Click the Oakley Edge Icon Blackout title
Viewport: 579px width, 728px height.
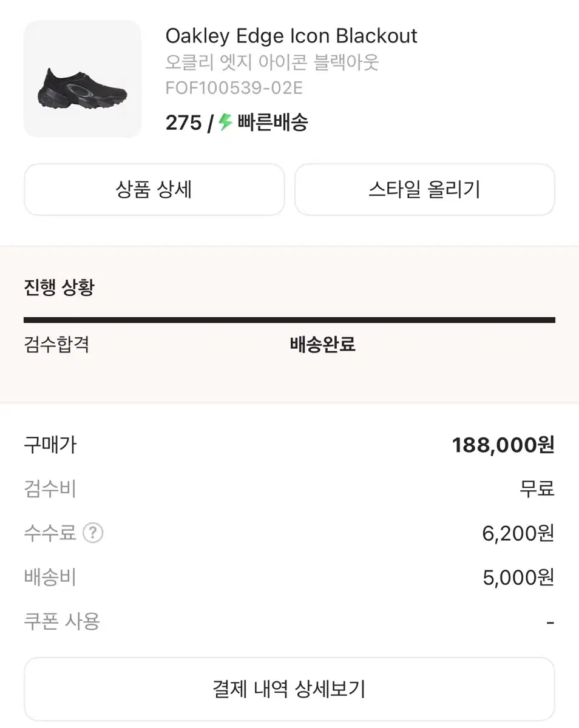[291, 36]
